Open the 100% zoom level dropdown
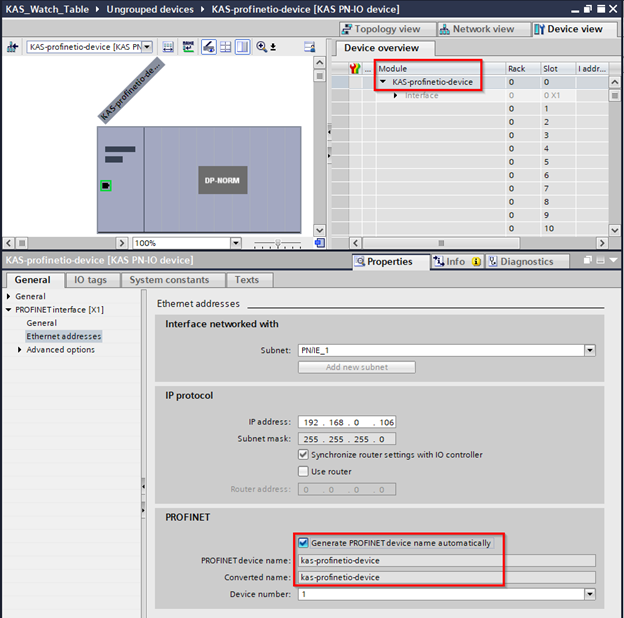 click(236, 243)
